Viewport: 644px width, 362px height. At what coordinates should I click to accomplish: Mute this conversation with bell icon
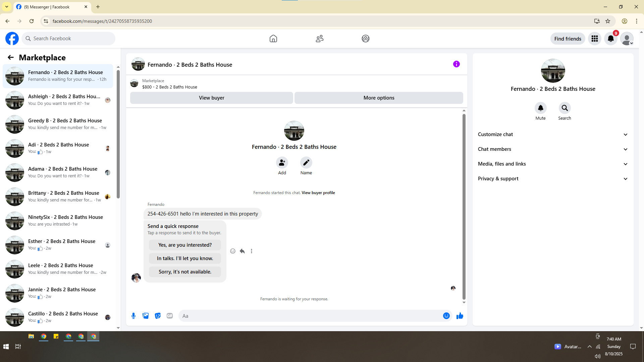click(x=540, y=108)
